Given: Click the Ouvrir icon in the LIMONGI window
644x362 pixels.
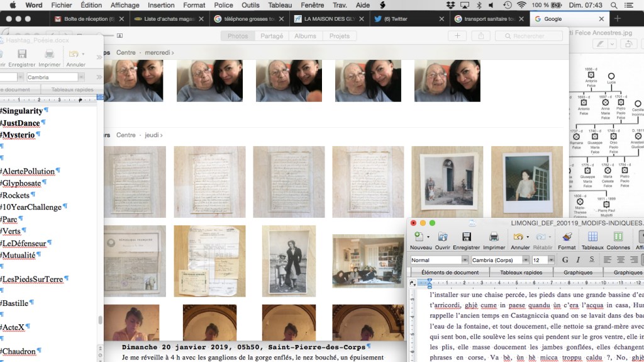Looking at the screenshot, I should (443, 237).
